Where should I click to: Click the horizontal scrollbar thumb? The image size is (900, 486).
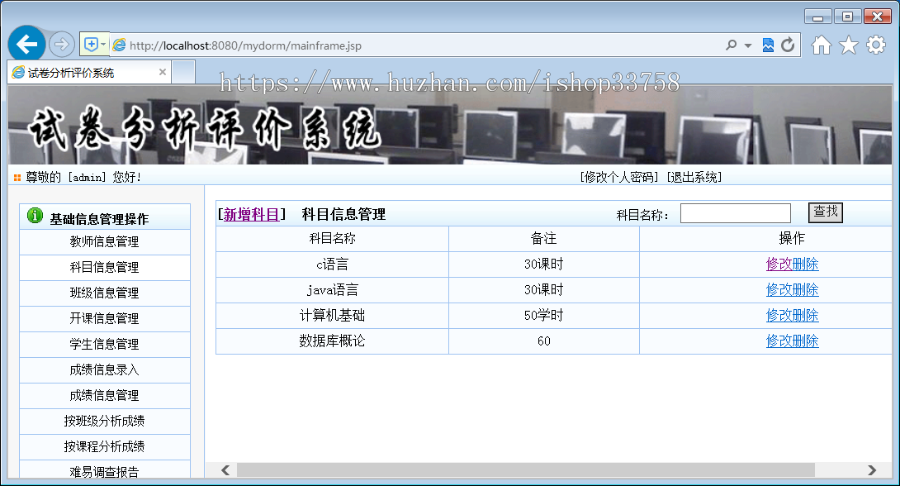point(526,471)
